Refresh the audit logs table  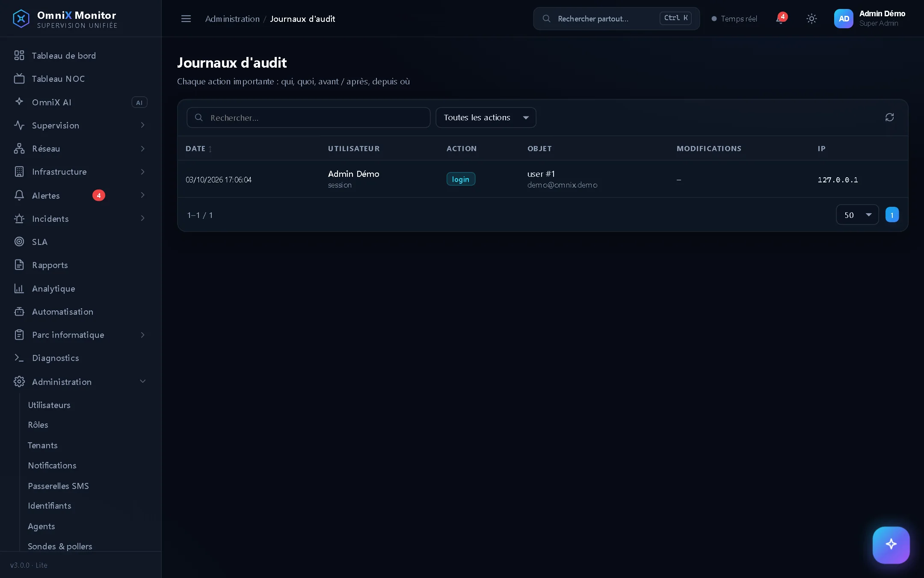(x=889, y=117)
